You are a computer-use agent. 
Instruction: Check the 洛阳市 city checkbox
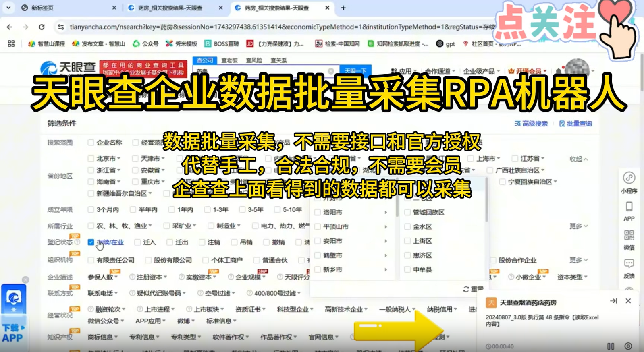[x=318, y=212]
